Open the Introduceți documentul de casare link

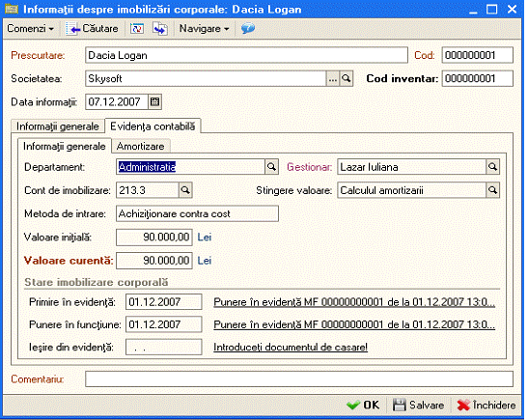point(291,348)
